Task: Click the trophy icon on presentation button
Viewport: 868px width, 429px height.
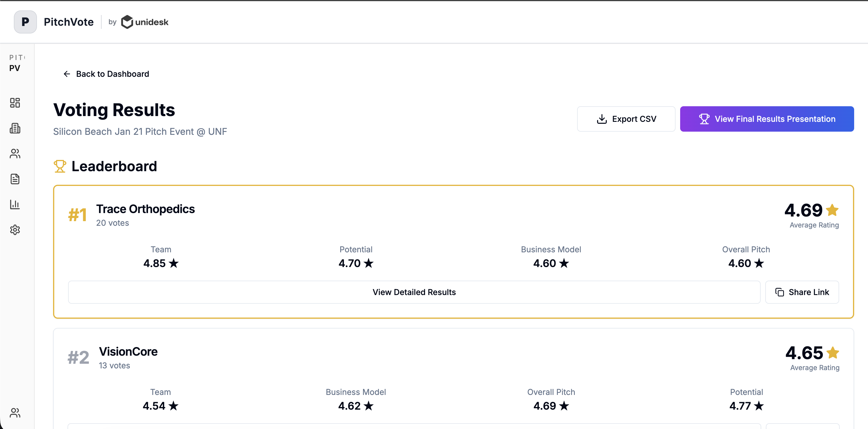Action: click(704, 119)
